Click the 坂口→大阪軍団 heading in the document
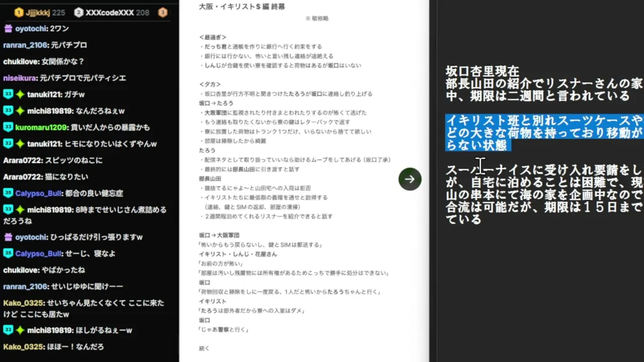Image resolution: width=644 pixels, height=362 pixels. 219,235
